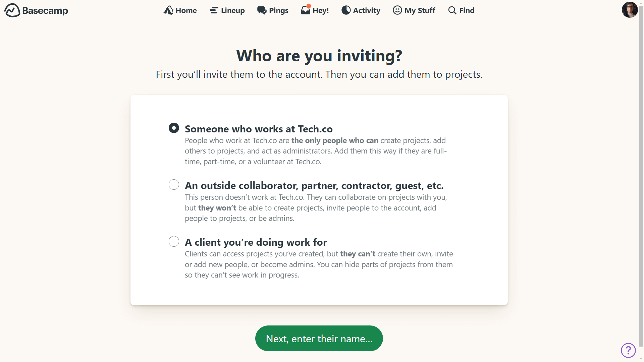Click Next, enter their name button
This screenshot has width=644, height=362.
click(319, 338)
